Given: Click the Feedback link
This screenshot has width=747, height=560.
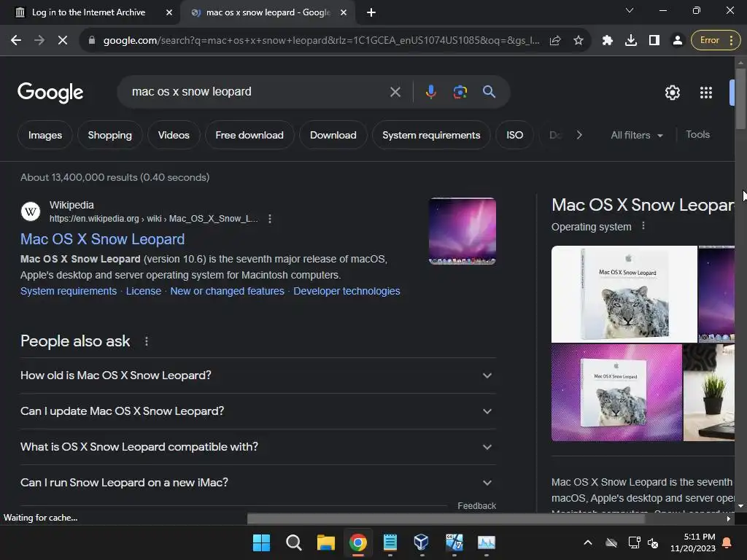Looking at the screenshot, I should coord(477,506).
